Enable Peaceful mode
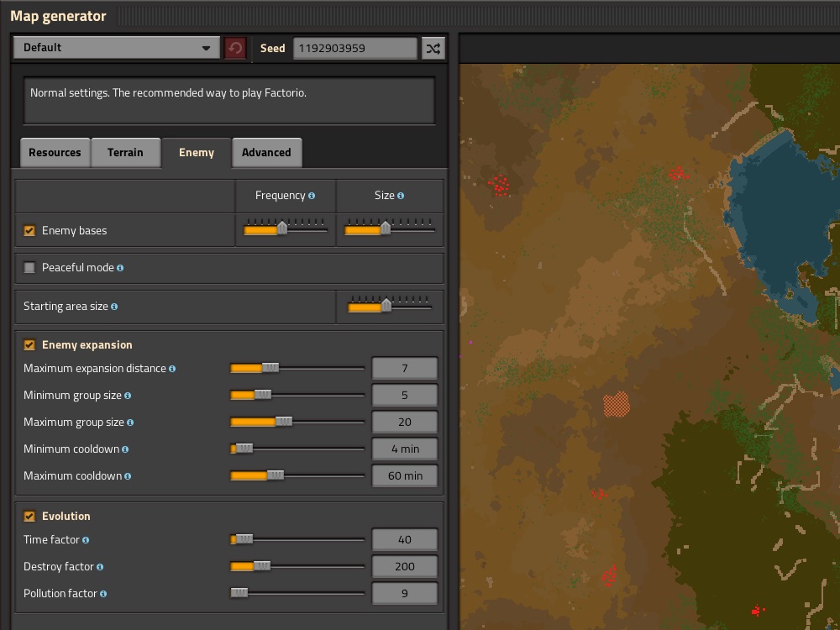This screenshot has width=840, height=630. click(30, 267)
